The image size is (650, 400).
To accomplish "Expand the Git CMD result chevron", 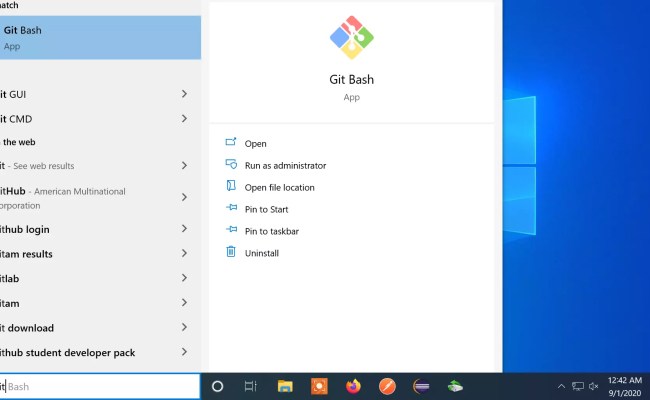I will click(x=184, y=119).
